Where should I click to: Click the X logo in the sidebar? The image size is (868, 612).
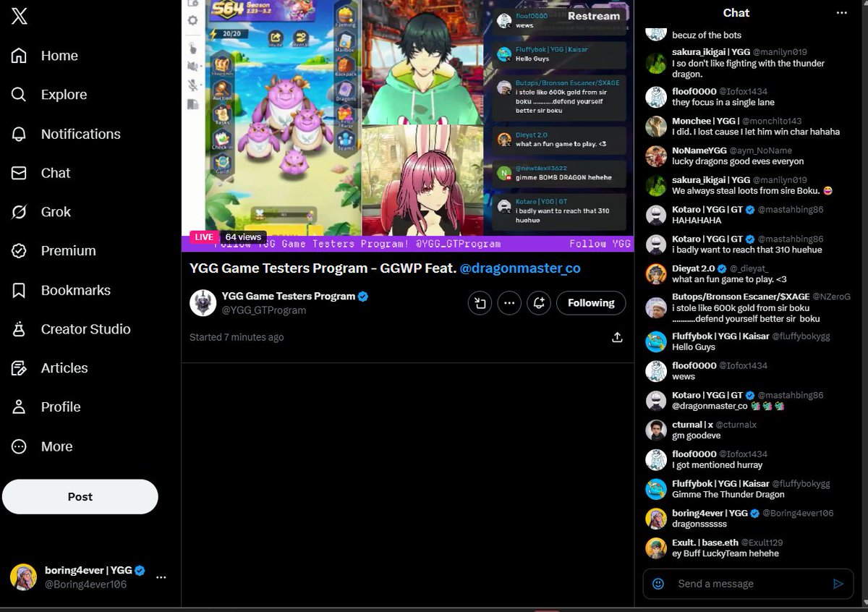(20, 17)
